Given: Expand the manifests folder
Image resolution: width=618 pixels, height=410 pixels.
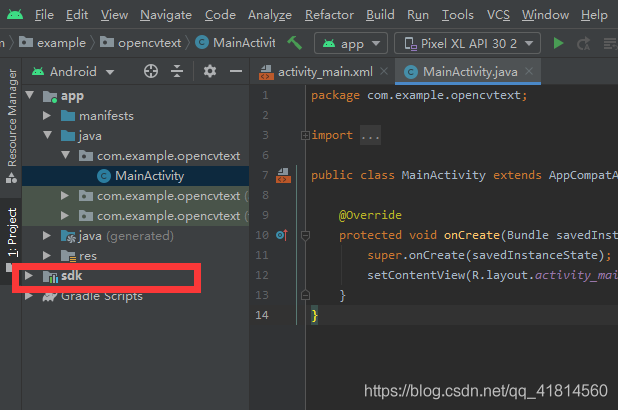Looking at the screenshot, I should point(46,116).
